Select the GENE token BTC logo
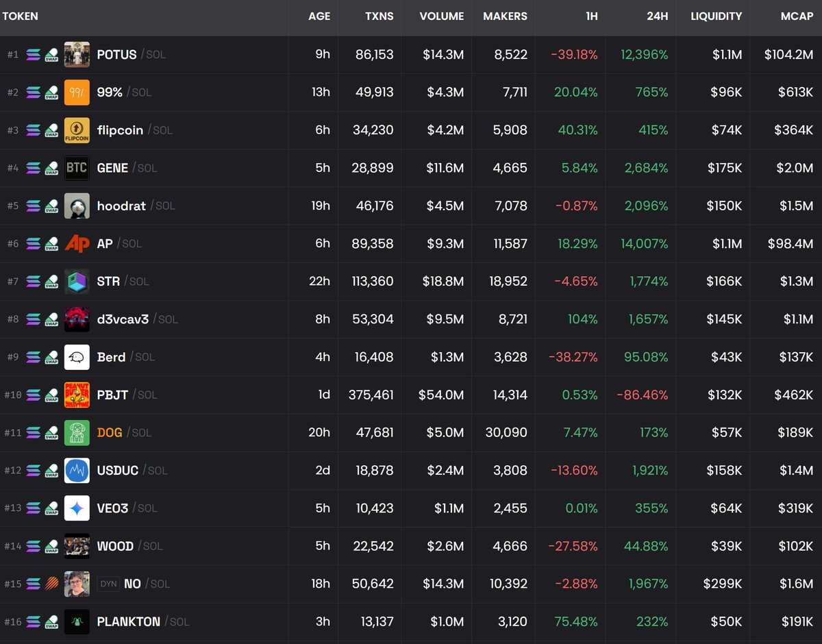 [x=77, y=168]
